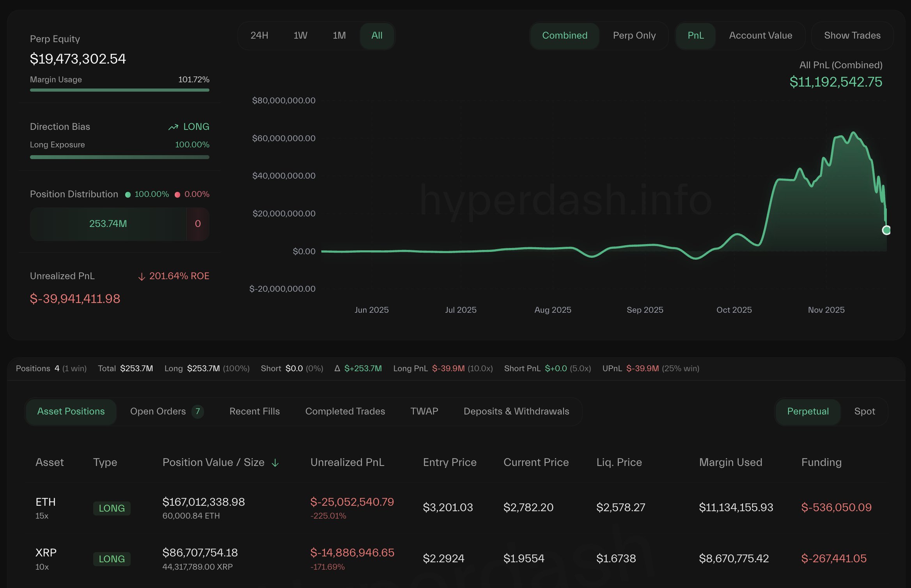Viewport: 911px width, 588px height.
Task: Select the Recent Fills tab
Action: point(254,411)
